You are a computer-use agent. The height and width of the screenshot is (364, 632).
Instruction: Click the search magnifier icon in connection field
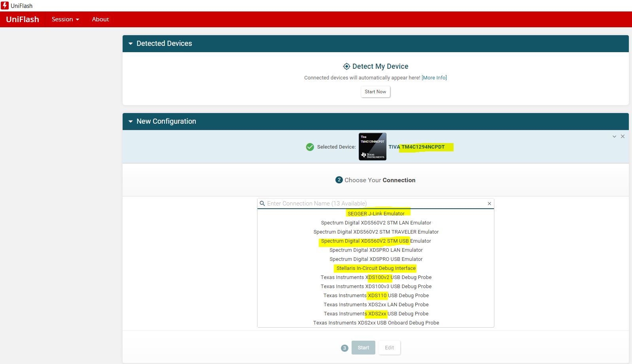point(262,204)
